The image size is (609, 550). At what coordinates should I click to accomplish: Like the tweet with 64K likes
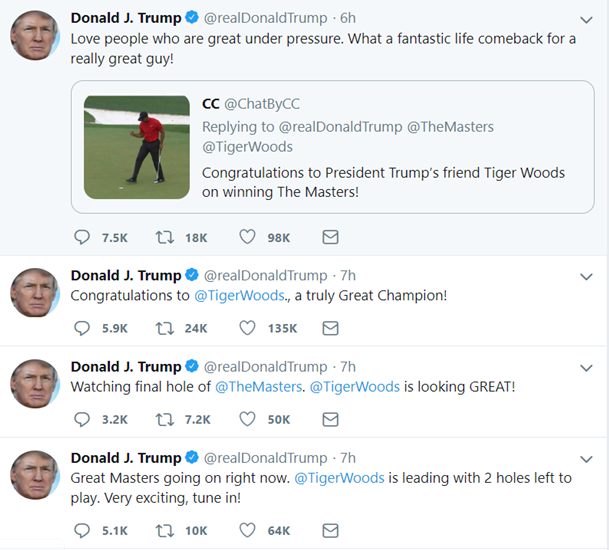coord(247,530)
